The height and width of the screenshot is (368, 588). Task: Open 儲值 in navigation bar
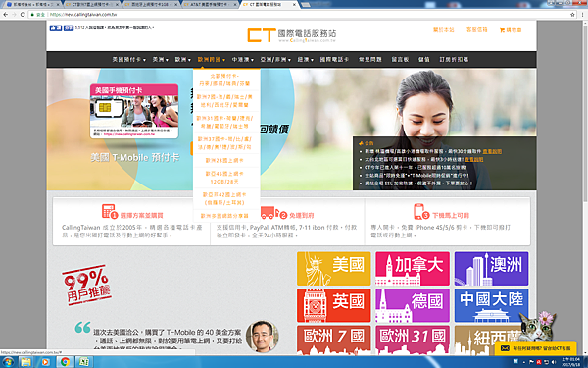pyautogui.click(x=424, y=59)
